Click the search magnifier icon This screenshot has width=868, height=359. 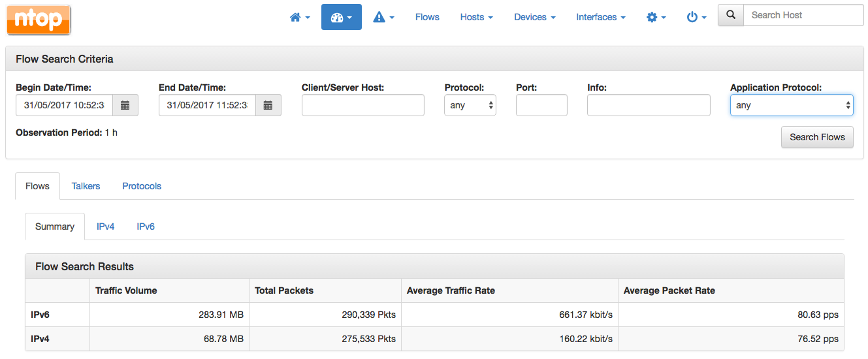click(x=731, y=15)
